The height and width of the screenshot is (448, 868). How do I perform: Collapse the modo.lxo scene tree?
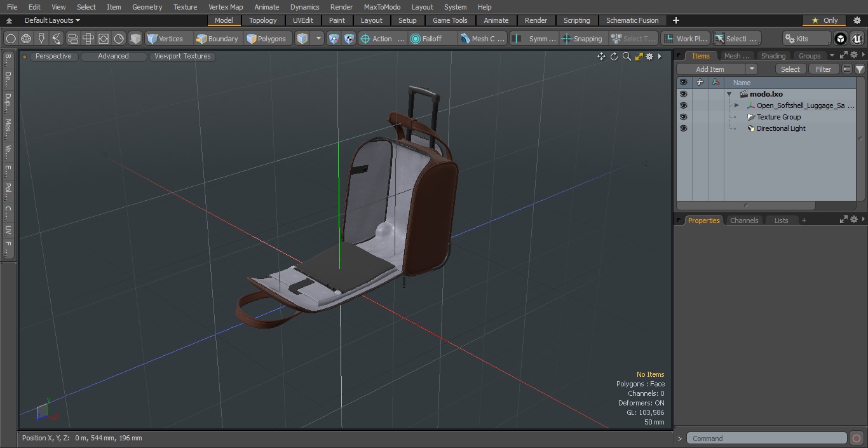point(729,94)
